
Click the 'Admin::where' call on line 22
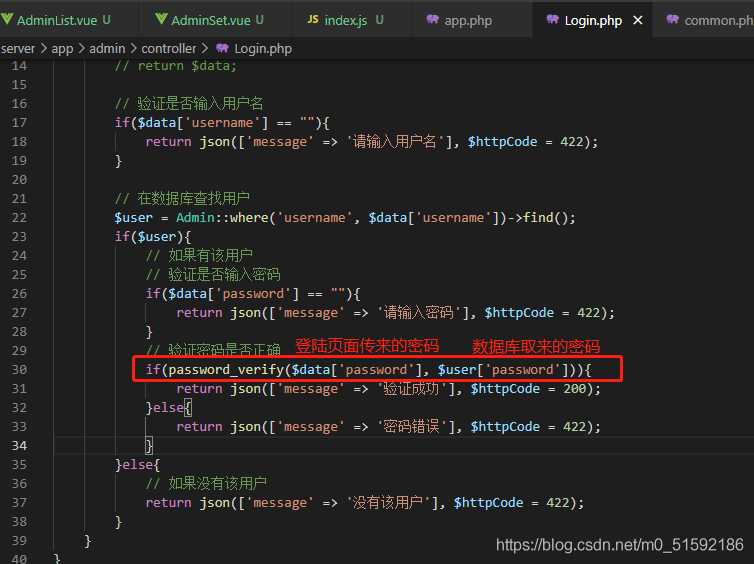223,217
